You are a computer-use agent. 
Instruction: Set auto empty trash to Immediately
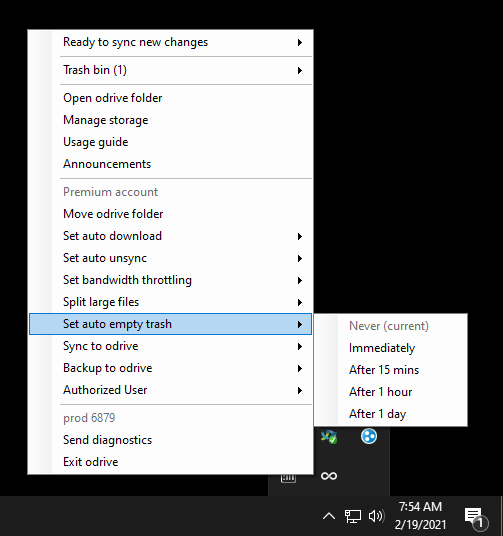(x=391, y=348)
